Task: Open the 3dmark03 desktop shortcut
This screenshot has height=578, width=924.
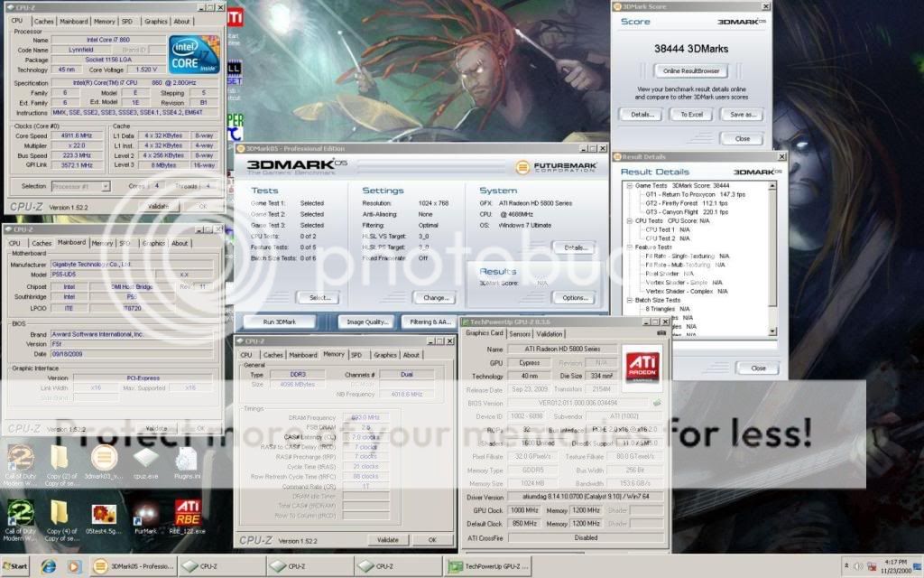Action: point(104,461)
